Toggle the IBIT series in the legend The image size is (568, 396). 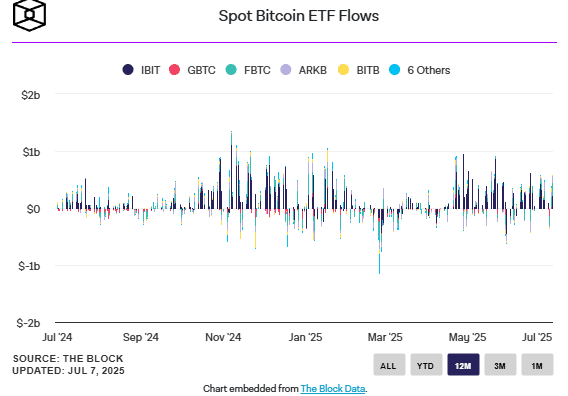coord(141,70)
